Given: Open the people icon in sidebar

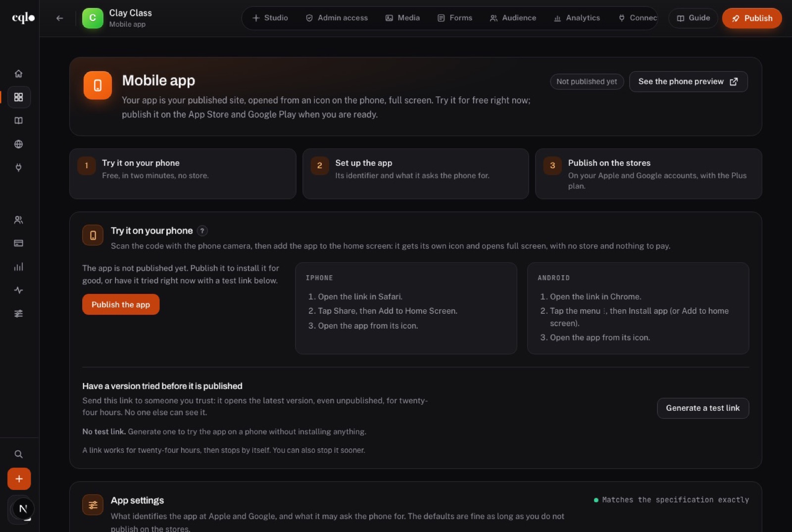Looking at the screenshot, I should pyautogui.click(x=18, y=220).
